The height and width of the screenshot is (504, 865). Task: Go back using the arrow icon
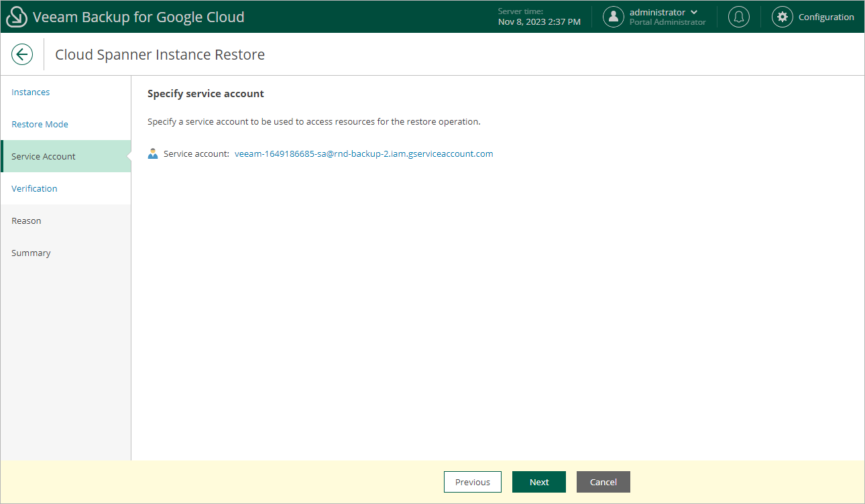(x=22, y=54)
